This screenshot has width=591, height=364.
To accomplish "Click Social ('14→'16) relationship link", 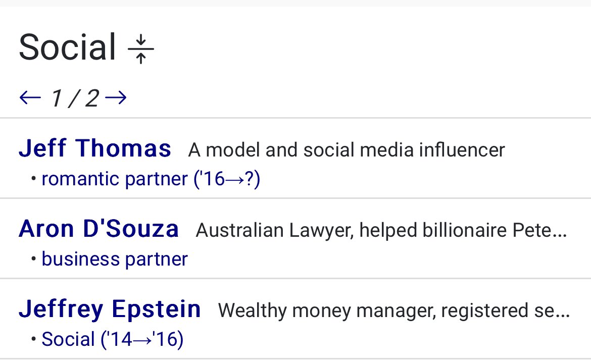I will click(112, 339).
